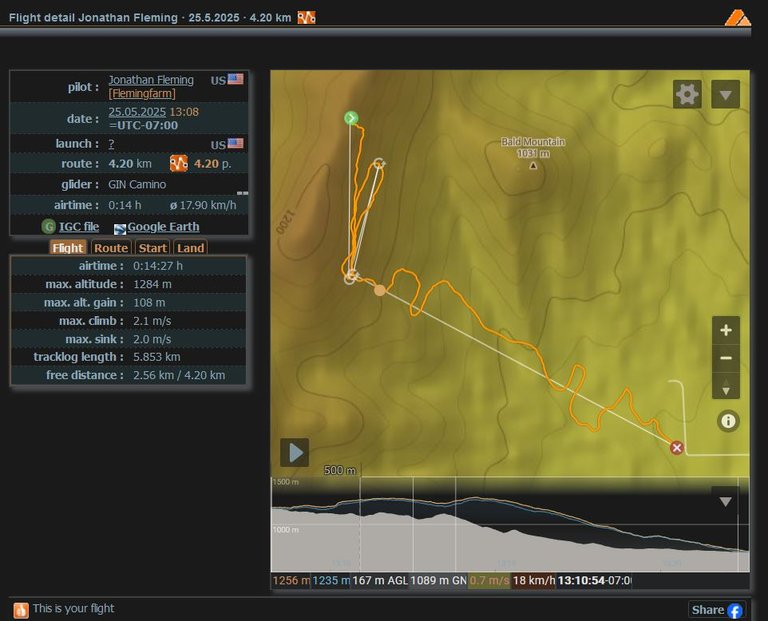Expand the altitude graph options dropdown

click(725, 501)
